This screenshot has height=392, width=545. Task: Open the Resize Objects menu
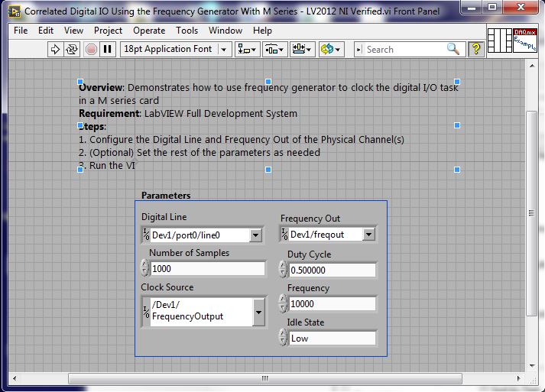(303, 49)
